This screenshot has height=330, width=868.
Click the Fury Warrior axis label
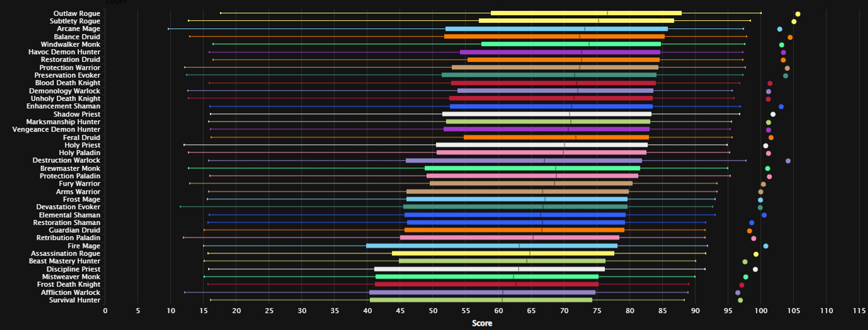tap(79, 184)
